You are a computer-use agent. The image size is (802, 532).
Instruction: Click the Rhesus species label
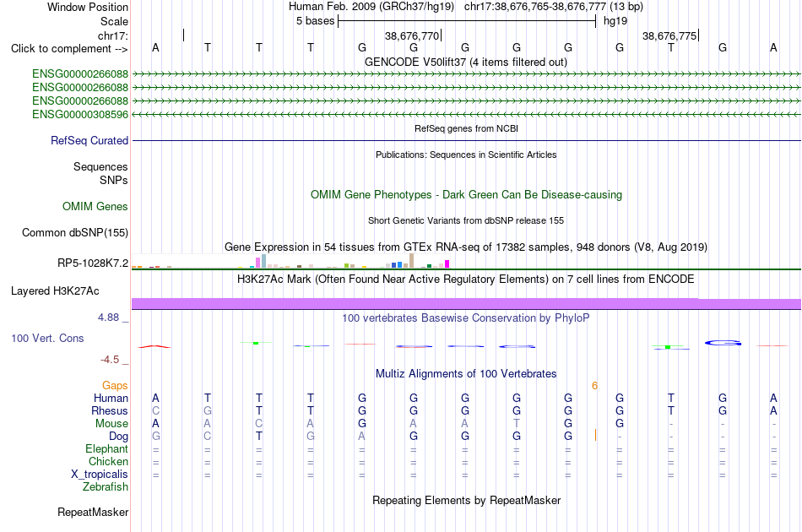point(110,411)
